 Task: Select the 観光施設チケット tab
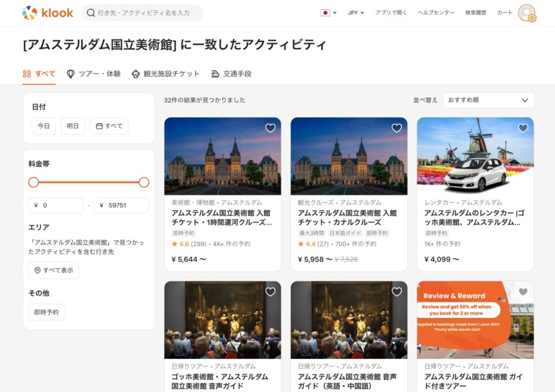coord(165,74)
